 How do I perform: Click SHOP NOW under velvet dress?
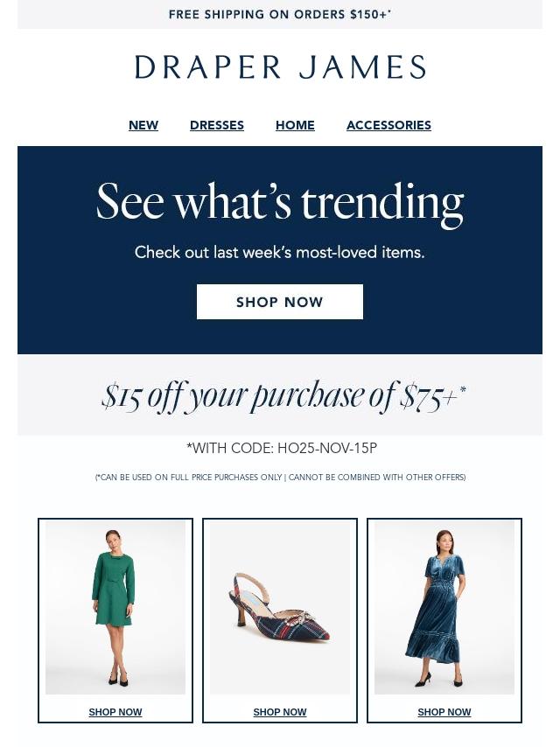444,712
